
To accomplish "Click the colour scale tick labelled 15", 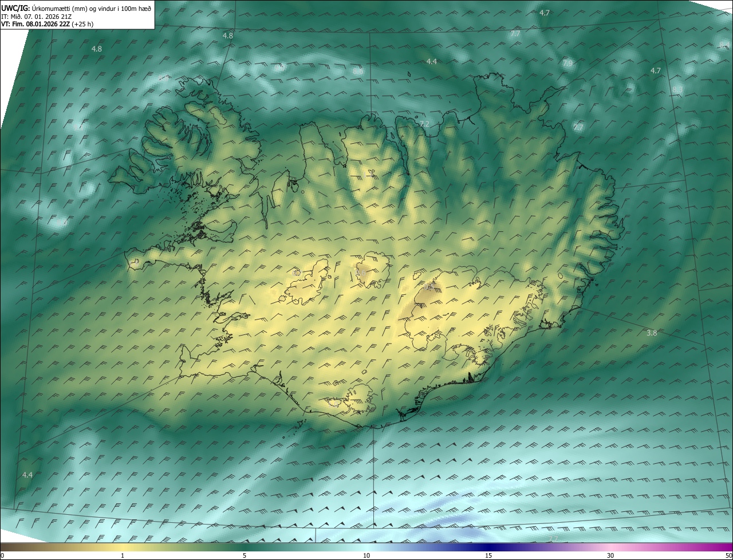I will click(488, 555).
